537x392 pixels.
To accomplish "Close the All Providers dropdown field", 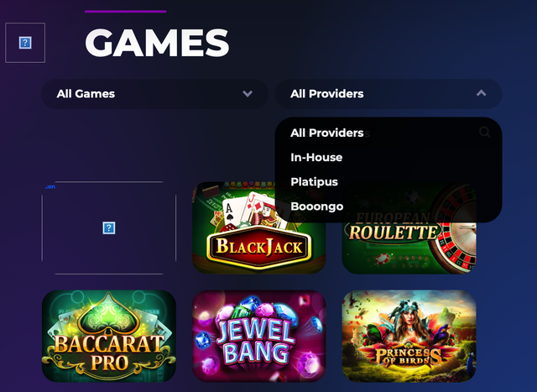I will (388, 94).
